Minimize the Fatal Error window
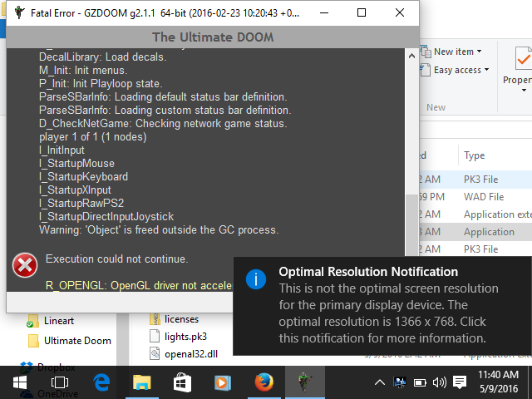 coord(324,12)
